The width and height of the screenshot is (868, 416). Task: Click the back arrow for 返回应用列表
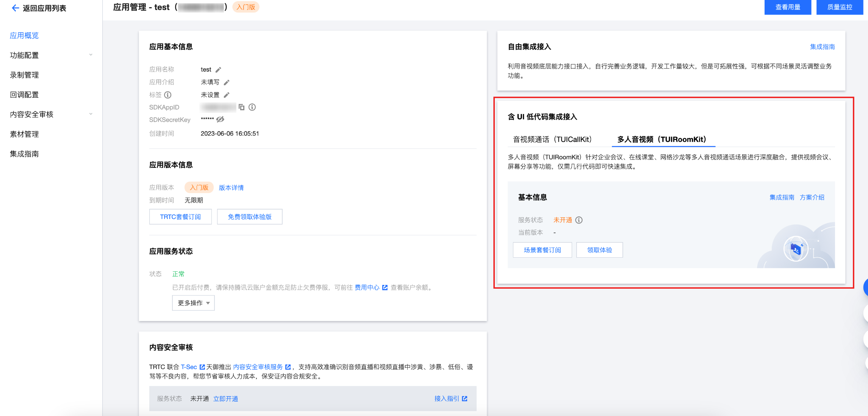tap(15, 8)
